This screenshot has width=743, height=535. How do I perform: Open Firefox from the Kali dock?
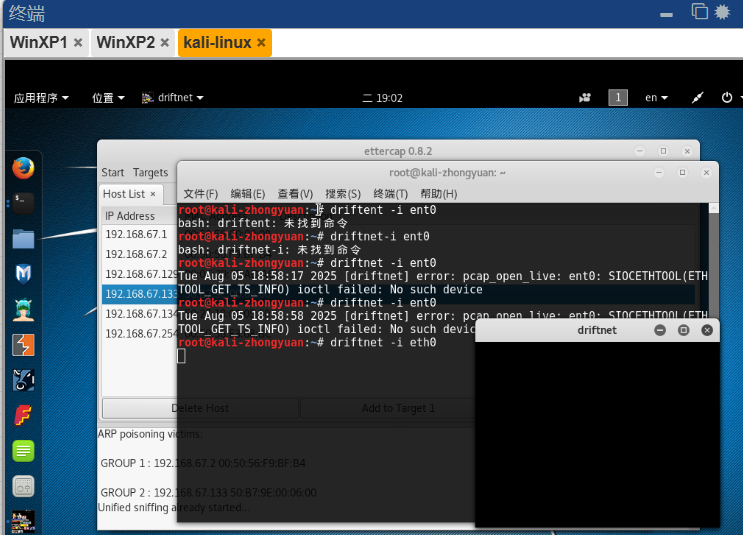(x=23, y=168)
